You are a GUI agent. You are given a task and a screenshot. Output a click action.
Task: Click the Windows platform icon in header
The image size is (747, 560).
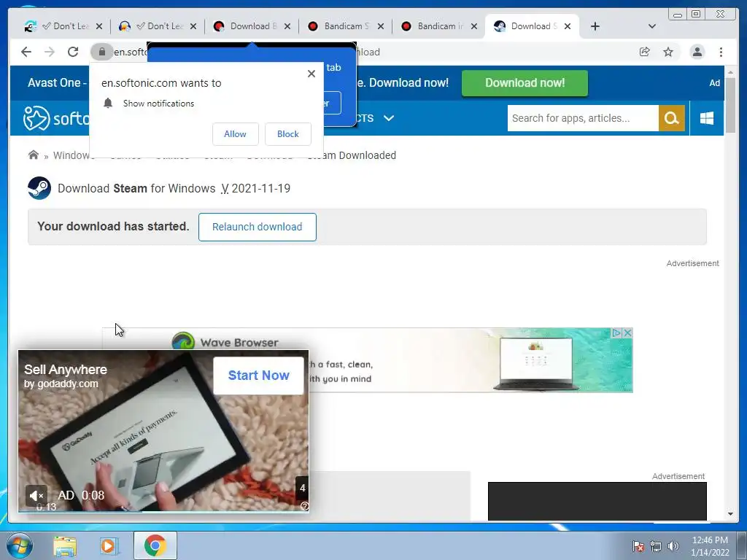click(x=707, y=118)
